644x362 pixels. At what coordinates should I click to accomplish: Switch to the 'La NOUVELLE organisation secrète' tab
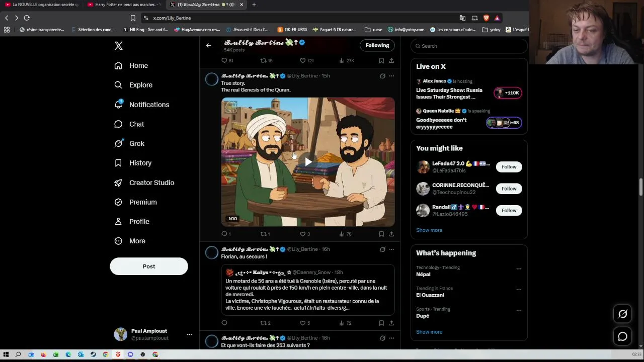click(42, 5)
